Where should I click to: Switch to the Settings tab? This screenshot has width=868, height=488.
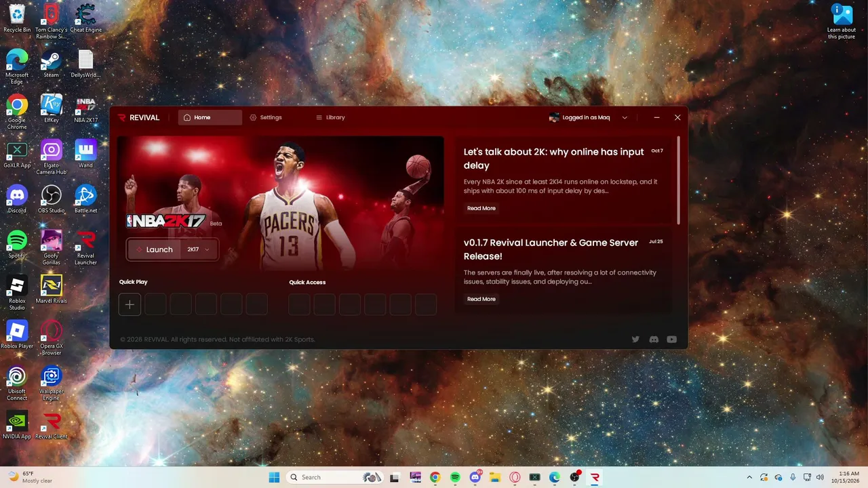click(x=266, y=117)
